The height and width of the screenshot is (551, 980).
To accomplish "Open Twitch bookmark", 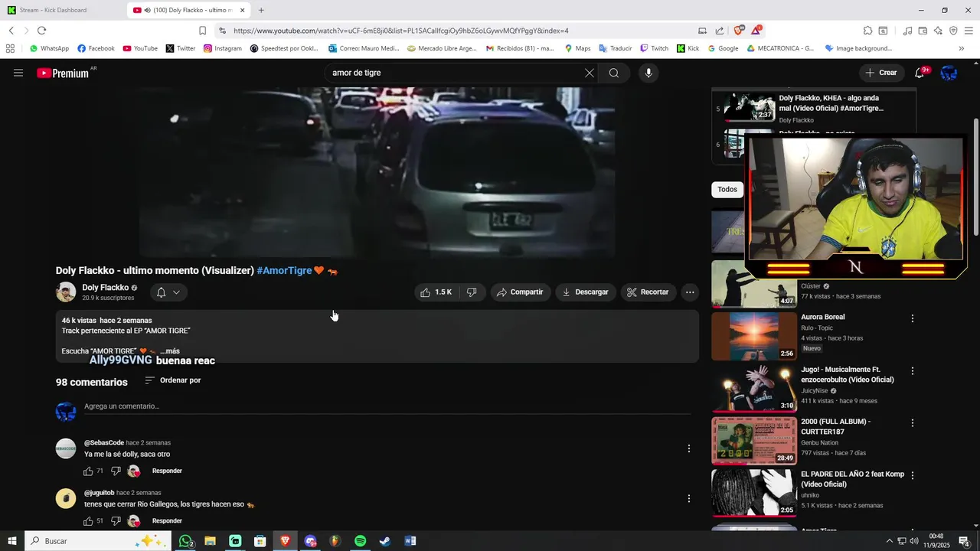I will pyautogui.click(x=654, y=48).
